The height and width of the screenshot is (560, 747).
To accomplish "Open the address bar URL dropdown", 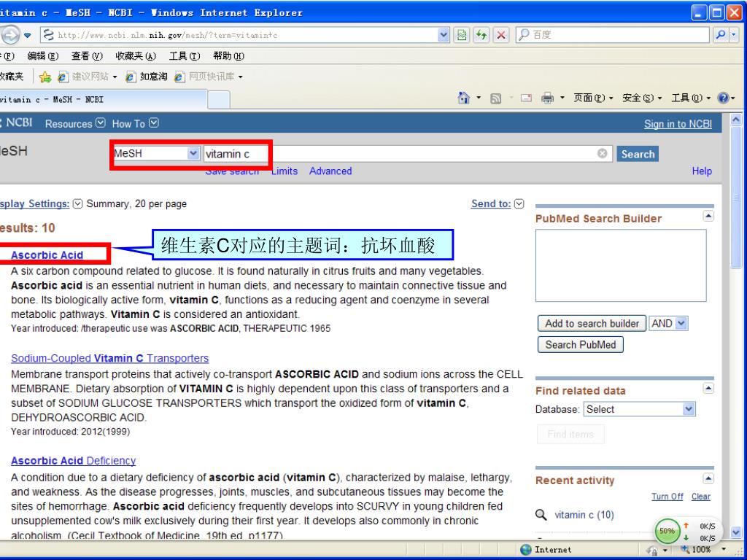I will pyautogui.click(x=444, y=35).
